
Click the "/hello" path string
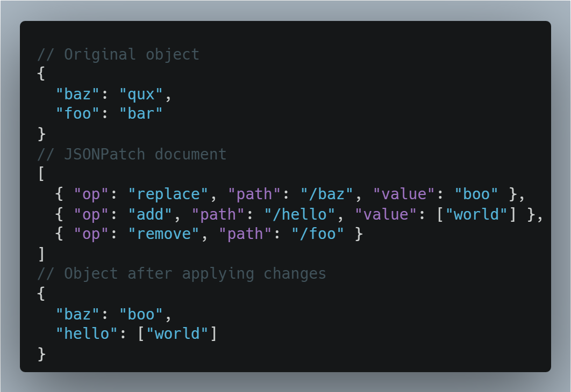[x=299, y=215]
